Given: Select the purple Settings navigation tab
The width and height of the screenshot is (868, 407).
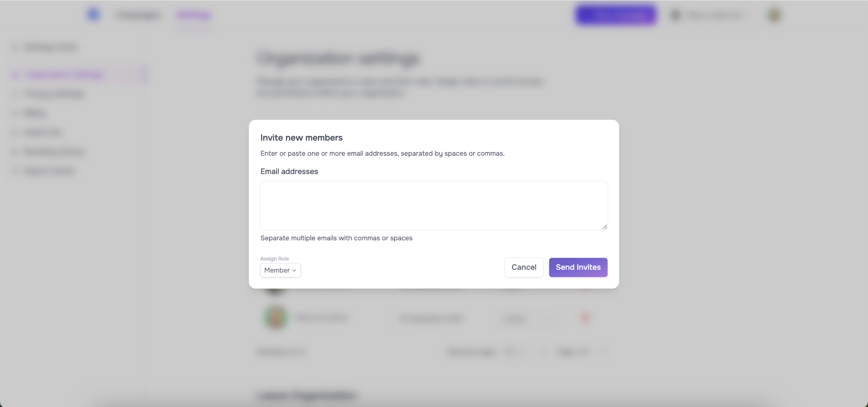Looking at the screenshot, I should pos(194,15).
